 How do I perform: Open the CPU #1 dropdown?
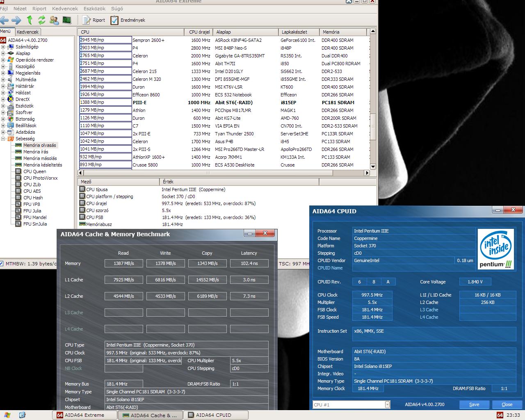click(x=387, y=405)
